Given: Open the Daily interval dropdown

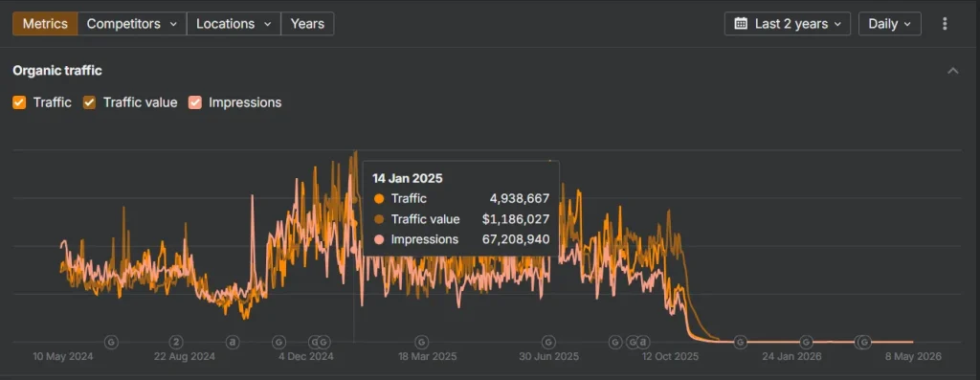Looking at the screenshot, I should coord(890,24).
